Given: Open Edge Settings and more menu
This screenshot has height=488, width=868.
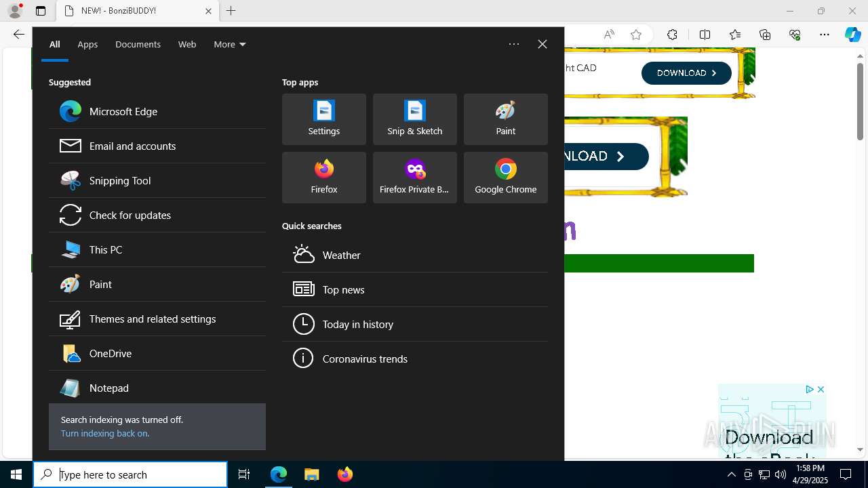Looking at the screenshot, I should point(825,35).
